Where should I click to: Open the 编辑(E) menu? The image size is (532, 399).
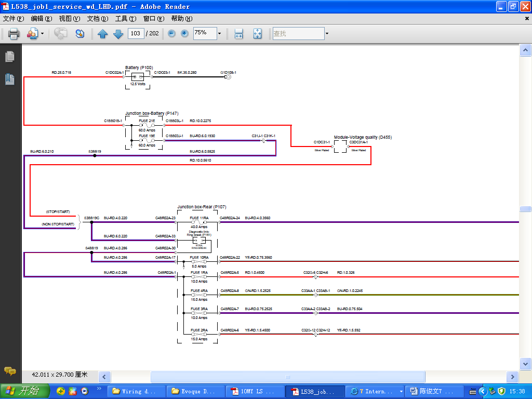(x=42, y=19)
